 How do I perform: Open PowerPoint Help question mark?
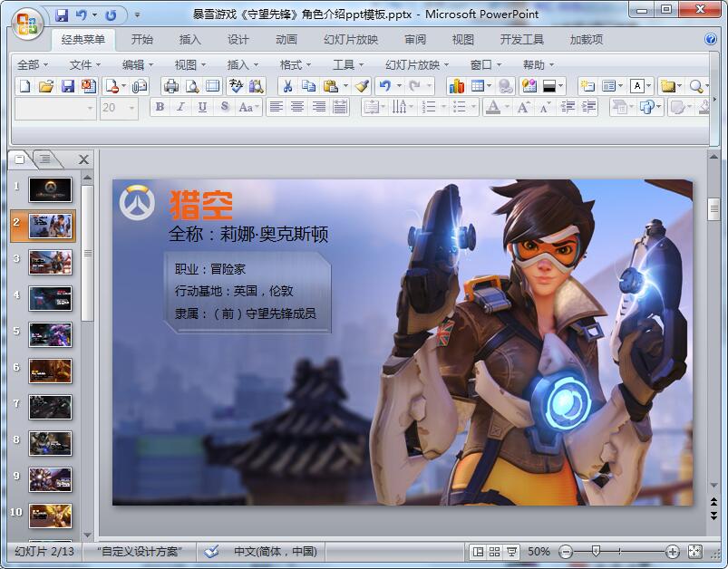(x=711, y=39)
